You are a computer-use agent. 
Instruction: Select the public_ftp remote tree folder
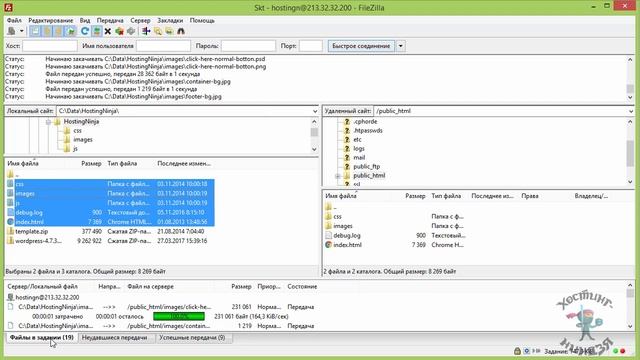pyautogui.click(x=367, y=167)
